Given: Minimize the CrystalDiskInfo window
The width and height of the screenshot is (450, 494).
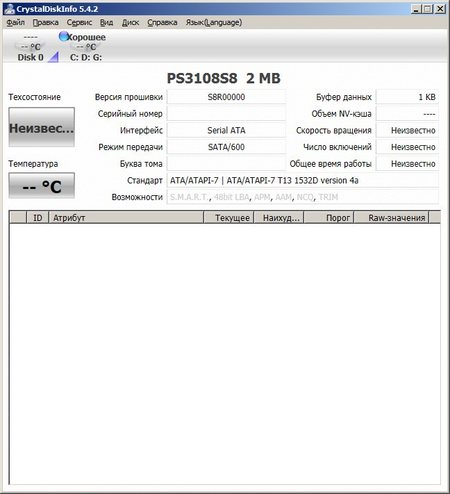Looking at the screenshot, I should point(416,9).
